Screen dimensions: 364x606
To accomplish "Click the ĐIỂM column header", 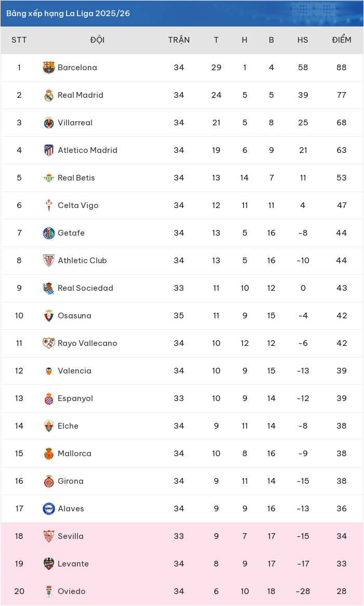I will coord(342,40).
